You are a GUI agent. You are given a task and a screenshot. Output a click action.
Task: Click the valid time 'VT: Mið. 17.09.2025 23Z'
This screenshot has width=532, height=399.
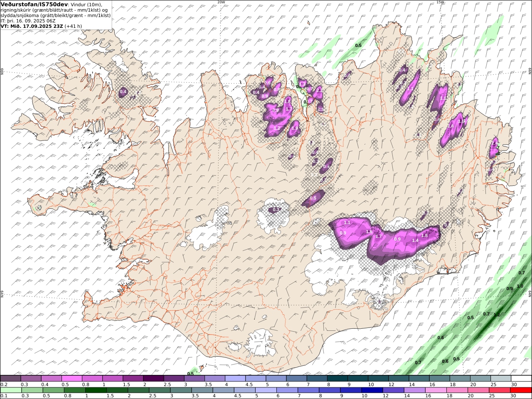pyautogui.click(x=32, y=26)
